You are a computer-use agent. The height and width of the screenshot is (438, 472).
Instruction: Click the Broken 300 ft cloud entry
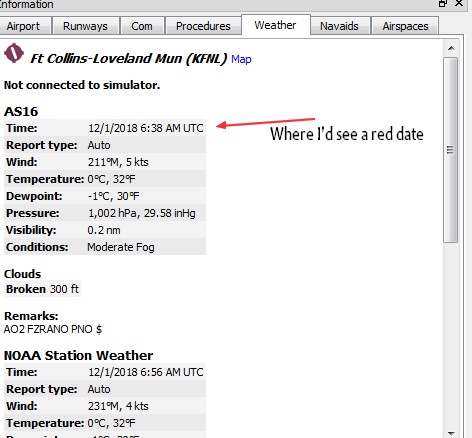pos(42,289)
